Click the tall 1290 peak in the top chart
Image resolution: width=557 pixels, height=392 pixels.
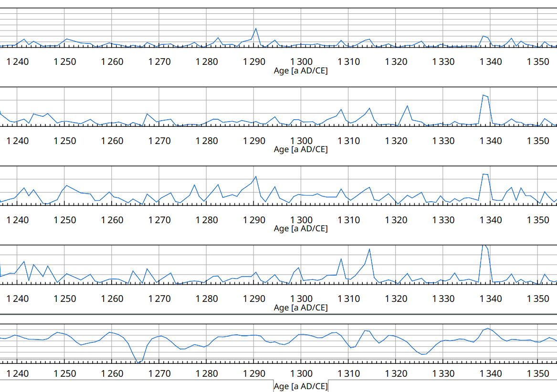[256, 29]
